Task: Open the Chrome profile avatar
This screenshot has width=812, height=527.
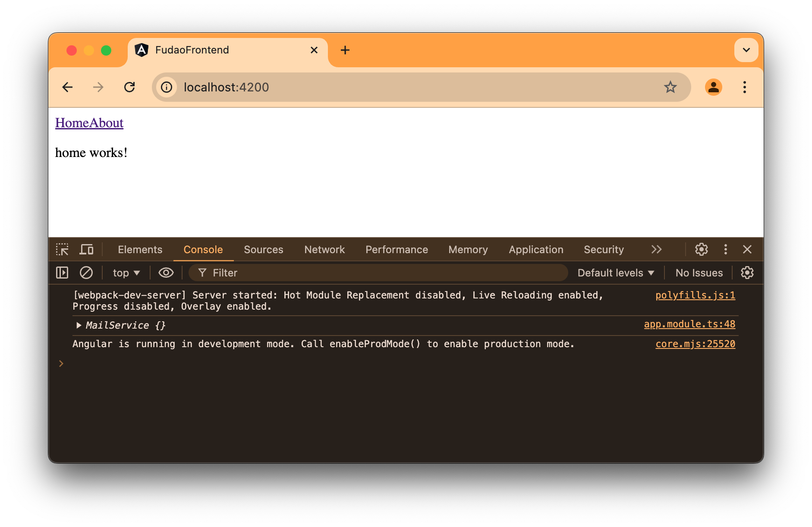Action: point(714,87)
